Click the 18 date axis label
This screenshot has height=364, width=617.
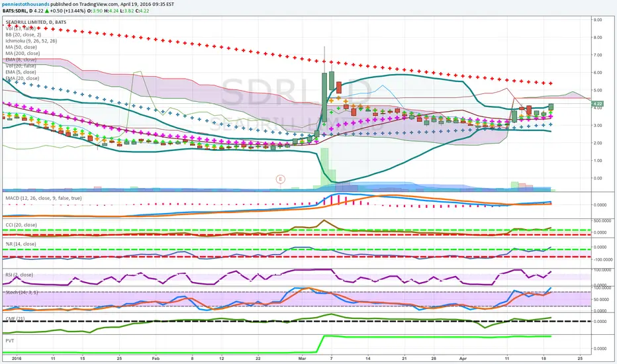click(544, 359)
